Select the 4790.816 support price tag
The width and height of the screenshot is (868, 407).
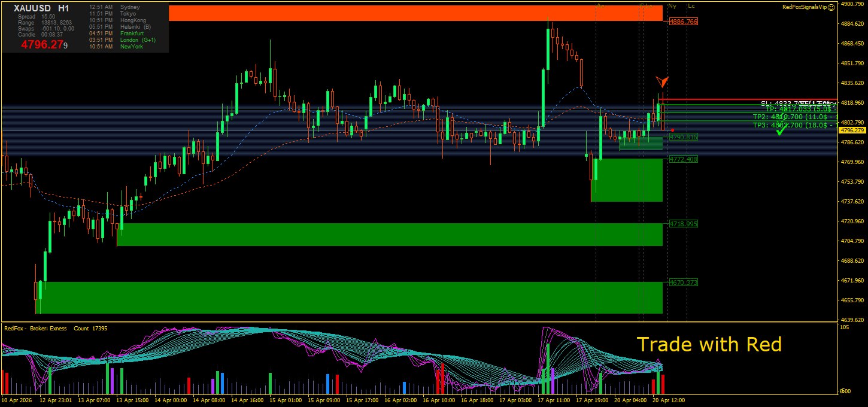(x=683, y=137)
